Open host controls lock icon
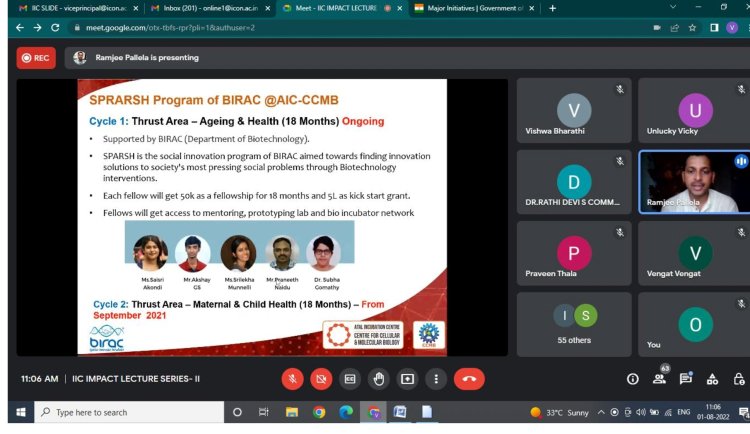Viewport: 750px width, 434px height. point(739,379)
